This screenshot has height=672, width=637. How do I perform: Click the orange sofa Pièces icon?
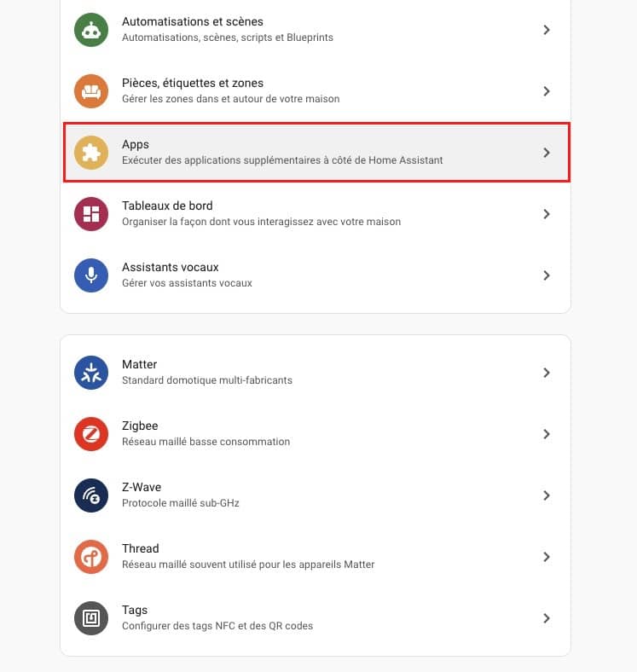90,91
